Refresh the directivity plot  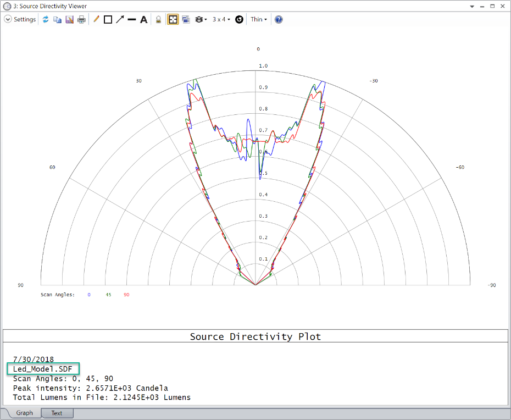pos(46,19)
